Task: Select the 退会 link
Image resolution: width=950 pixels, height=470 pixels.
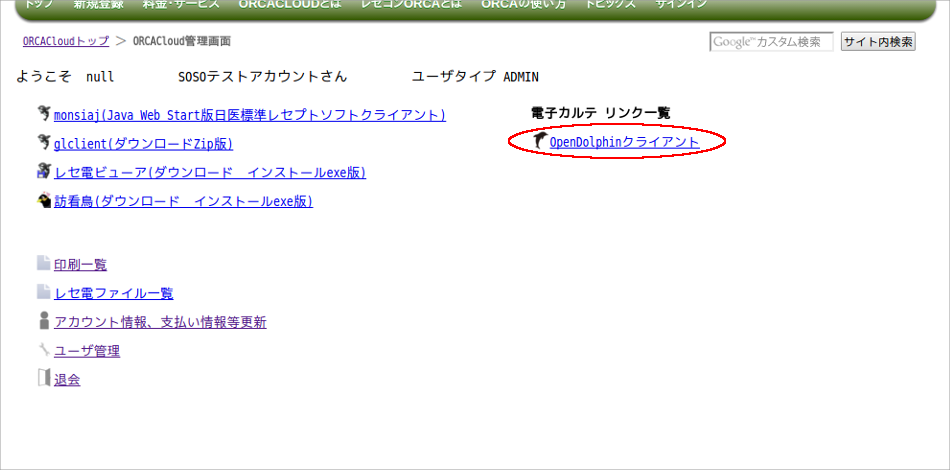Action: (67, 380)
